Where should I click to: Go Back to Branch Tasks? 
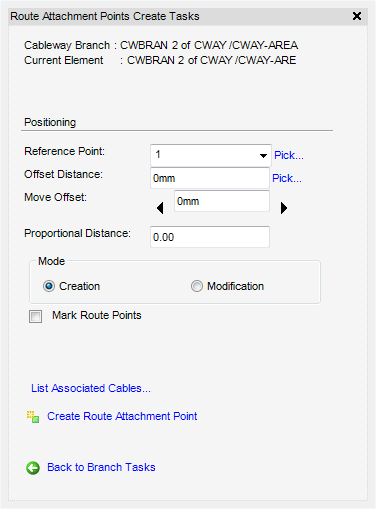pos(101,467)
